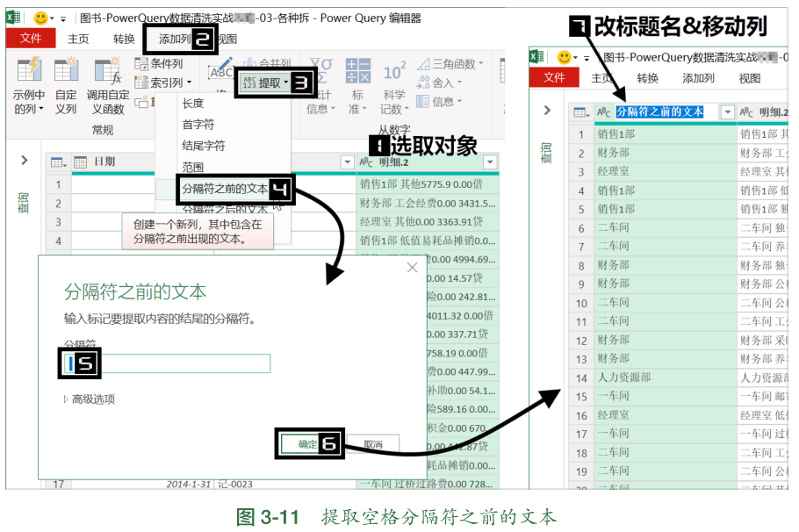Open File (文件) tab in left window
The width and height of the screenshot is (799, 532).
click(31, 39)
